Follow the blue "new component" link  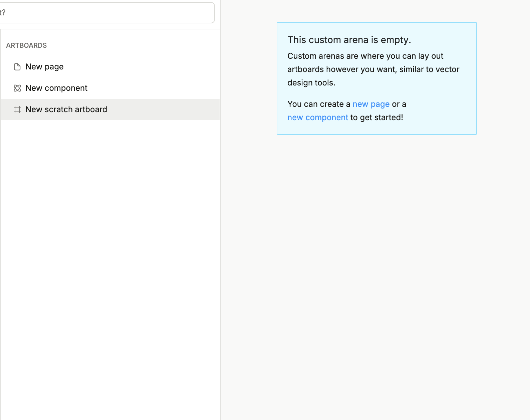[317, 118]
